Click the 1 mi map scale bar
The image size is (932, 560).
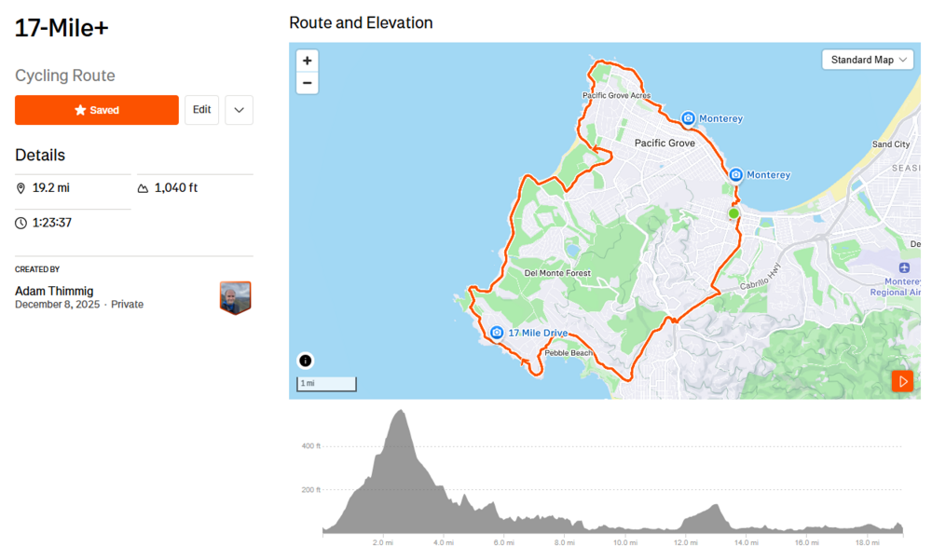tap(326, 384)
